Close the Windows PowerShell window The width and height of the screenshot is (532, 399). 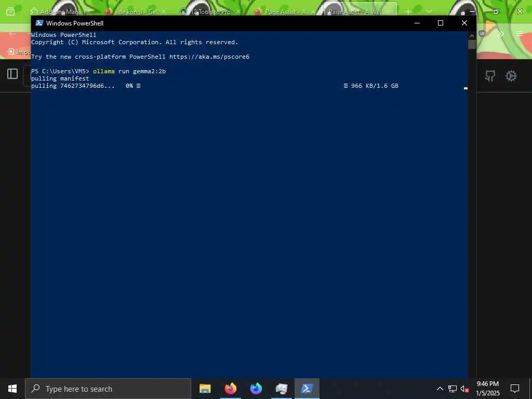pyautogui.click(x=464, y=23)
